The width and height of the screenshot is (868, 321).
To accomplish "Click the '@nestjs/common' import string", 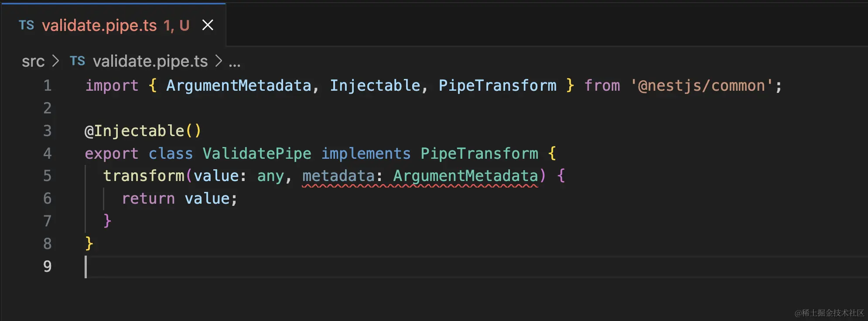I will (701, 85).
